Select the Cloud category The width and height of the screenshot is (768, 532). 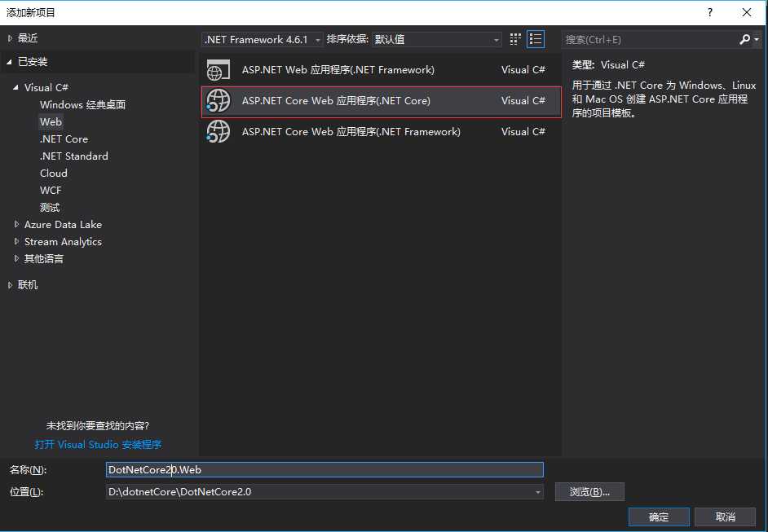[53, 174]
